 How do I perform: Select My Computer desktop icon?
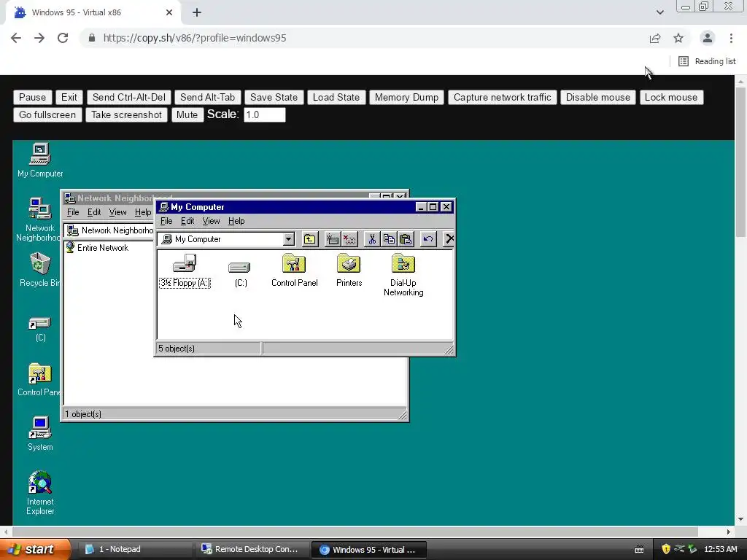click(40, 160)
